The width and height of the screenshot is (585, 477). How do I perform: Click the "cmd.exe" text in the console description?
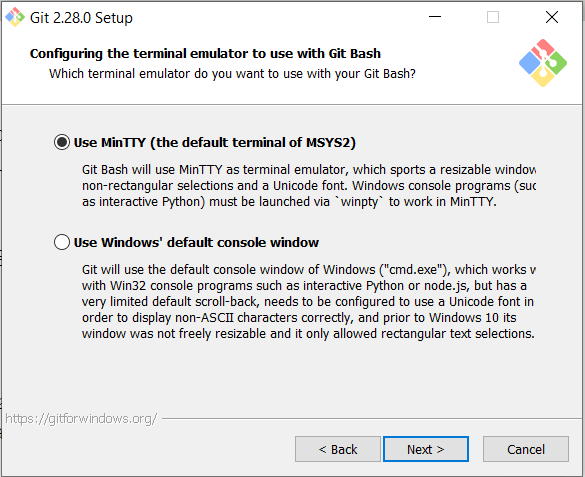(x=413, y=269)
